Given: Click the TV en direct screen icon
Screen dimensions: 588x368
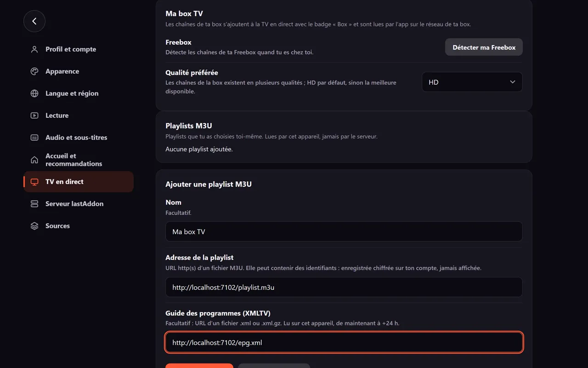Looking at the screenshot, I should click(34, 182).
